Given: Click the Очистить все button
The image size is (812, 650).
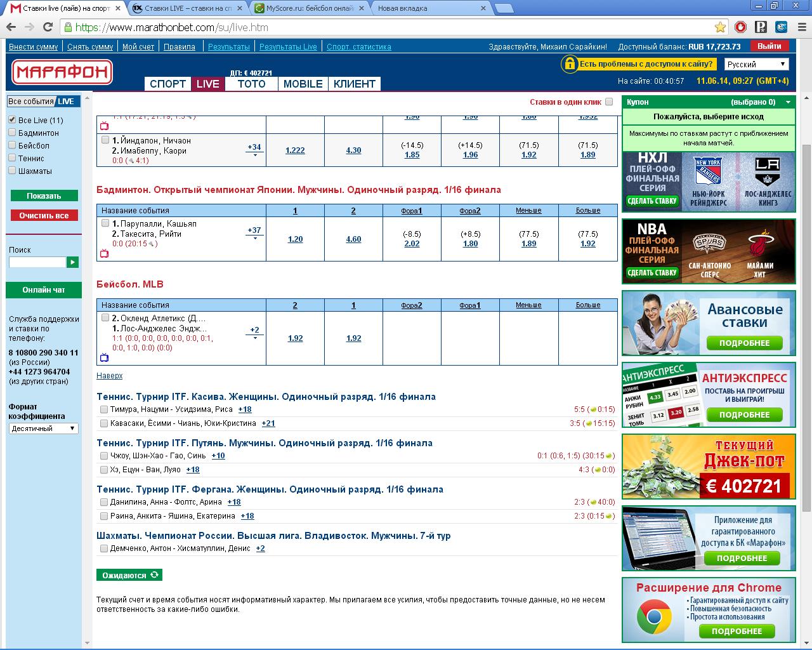Looking at the screenshot, I should pos(44,216).
